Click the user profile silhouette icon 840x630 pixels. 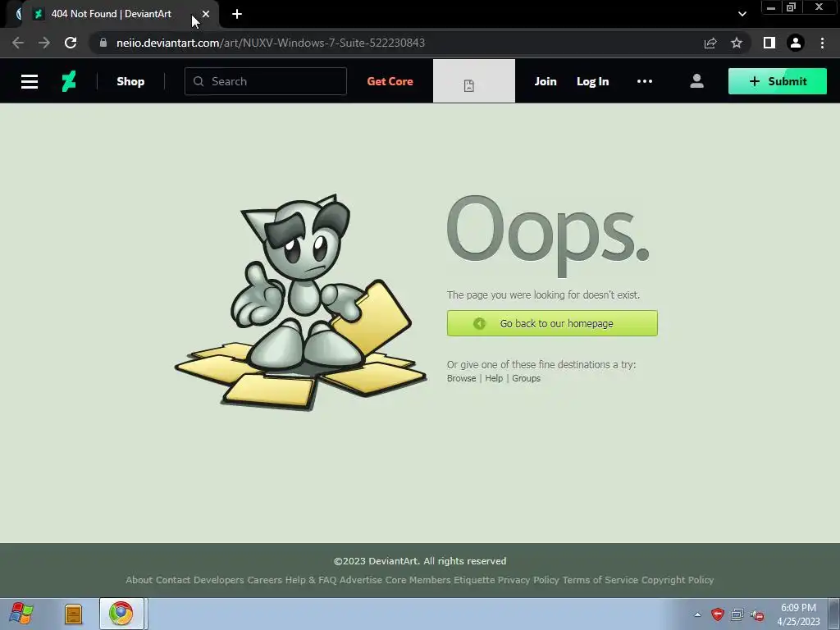click(x=696, y=81)
